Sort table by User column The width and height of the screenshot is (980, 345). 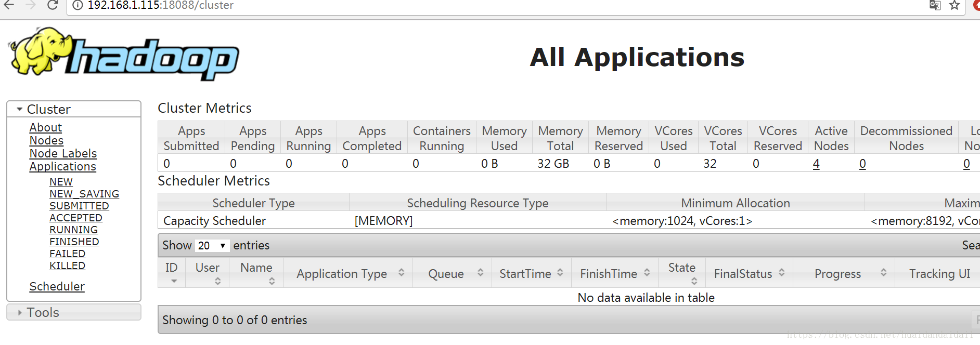[x=207, y=273]
